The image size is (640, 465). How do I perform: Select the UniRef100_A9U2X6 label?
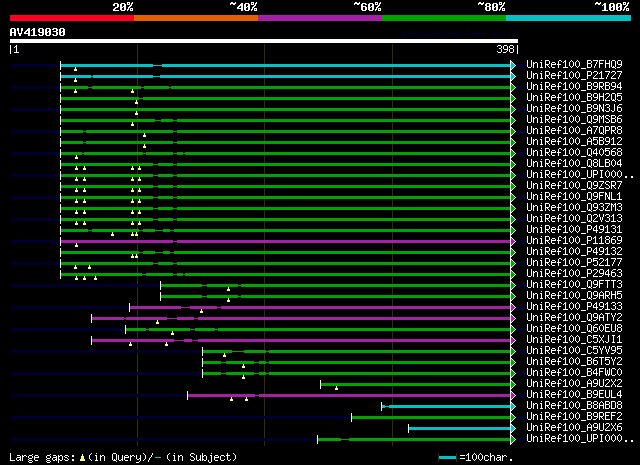pos(574,428)
